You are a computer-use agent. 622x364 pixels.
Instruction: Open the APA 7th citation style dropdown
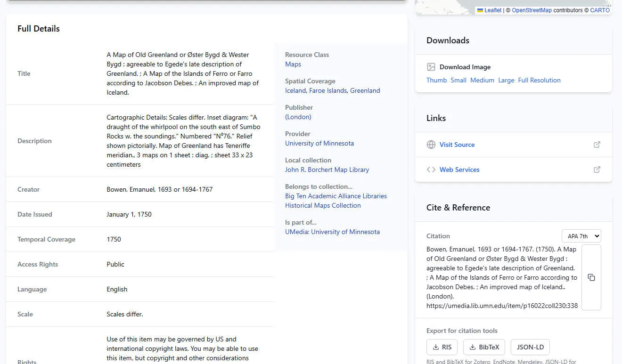[x=581, y=236]
